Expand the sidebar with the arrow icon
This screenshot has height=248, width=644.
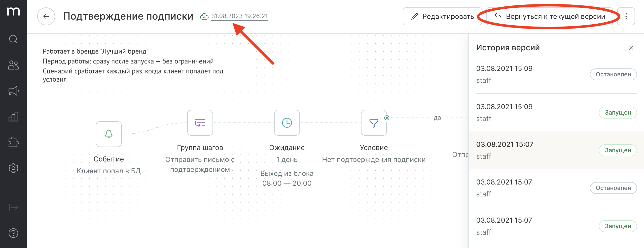point(13,207)
